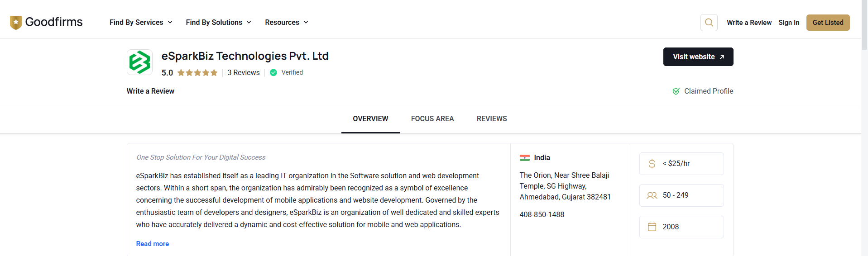The width and height of the screenshot is (868, 256).
Task: Click the Visit website button
Action: [x=698, y=57]
